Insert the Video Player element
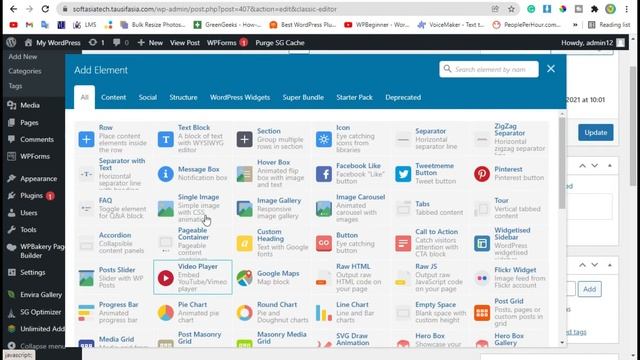Viewport: 640px width, 360px height. pos(193,278)
